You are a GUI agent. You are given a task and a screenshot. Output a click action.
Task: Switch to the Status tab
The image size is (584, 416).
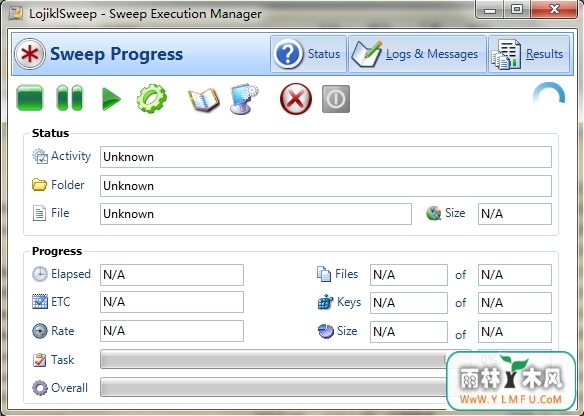point(309,54)
